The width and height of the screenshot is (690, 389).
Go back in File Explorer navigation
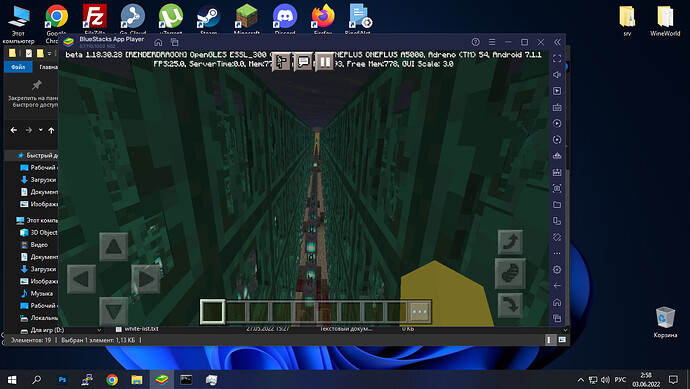pos(14,130)
